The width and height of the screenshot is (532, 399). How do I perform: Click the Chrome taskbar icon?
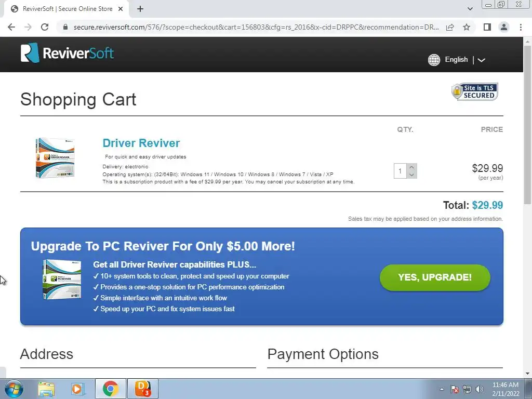110,389
